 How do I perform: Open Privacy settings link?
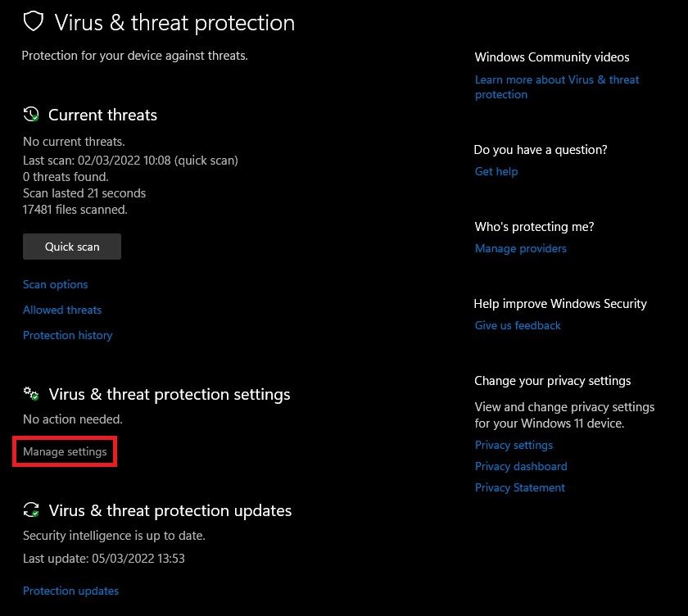click(x=514, y=445)
